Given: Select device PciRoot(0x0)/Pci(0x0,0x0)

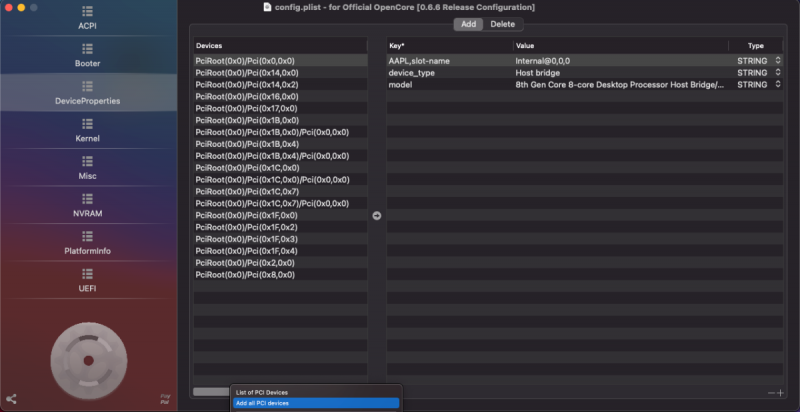Looking at the screenshot, I should click(280, 61).
